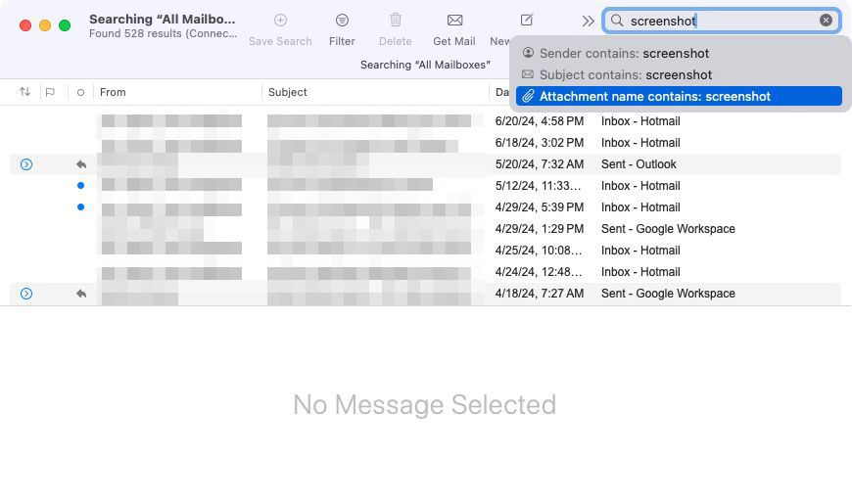Sort by the Subject column header

click(288, 92)
